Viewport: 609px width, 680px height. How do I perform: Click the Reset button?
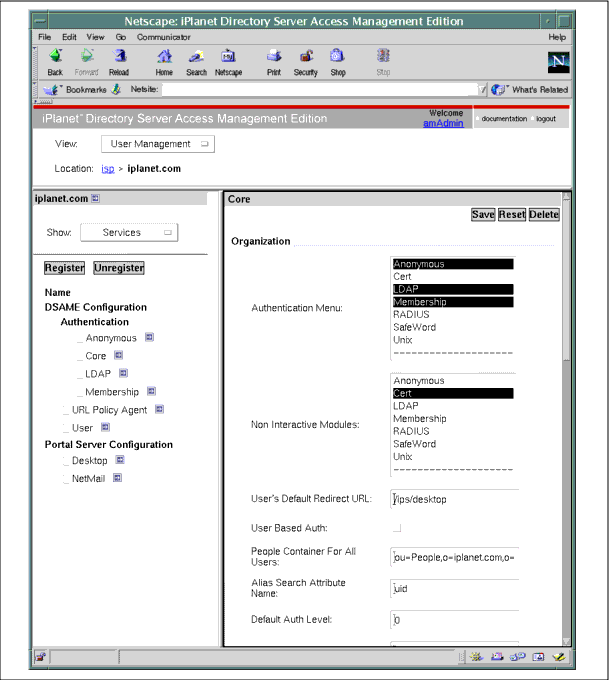tap(512, 214)
